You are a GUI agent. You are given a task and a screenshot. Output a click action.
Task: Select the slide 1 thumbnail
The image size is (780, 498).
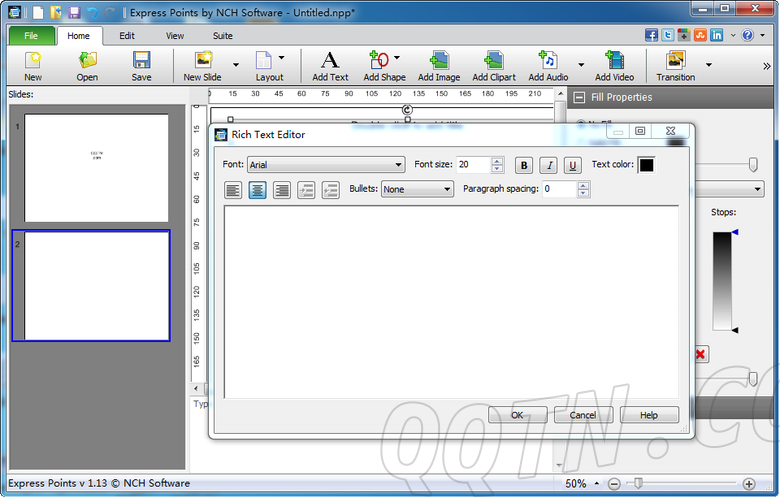tap(96, 168)
